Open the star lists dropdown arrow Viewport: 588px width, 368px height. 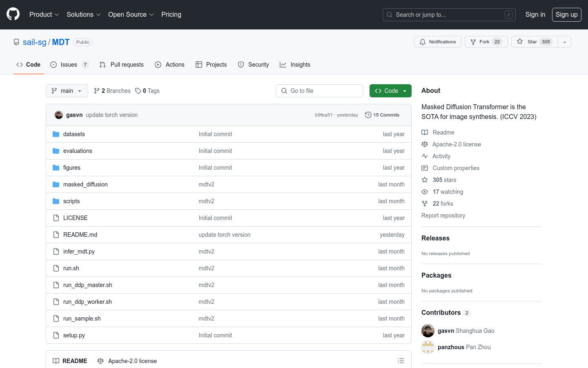pyautogui.click(x=565, y=42)
